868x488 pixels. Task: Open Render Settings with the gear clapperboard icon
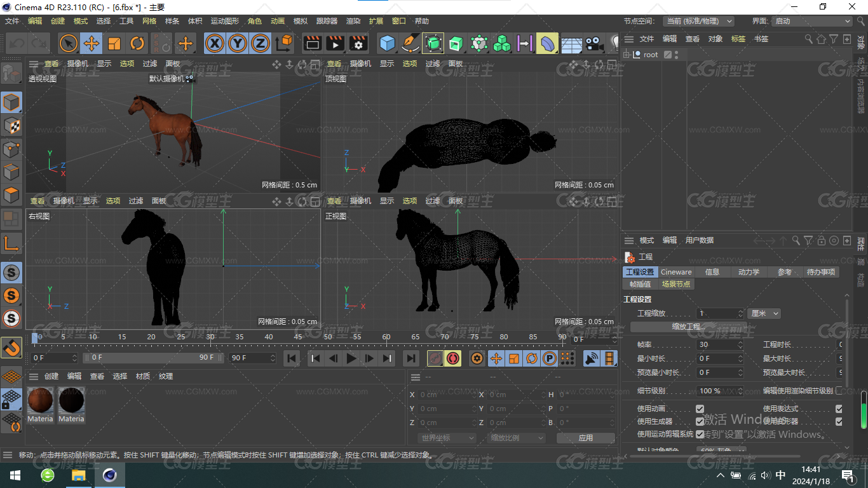(x=358, y=43)
